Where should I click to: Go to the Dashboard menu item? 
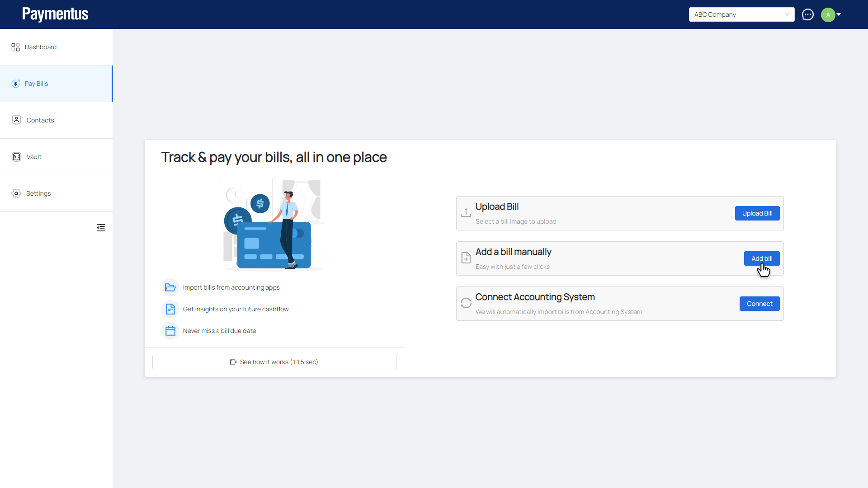coord(41,47)
